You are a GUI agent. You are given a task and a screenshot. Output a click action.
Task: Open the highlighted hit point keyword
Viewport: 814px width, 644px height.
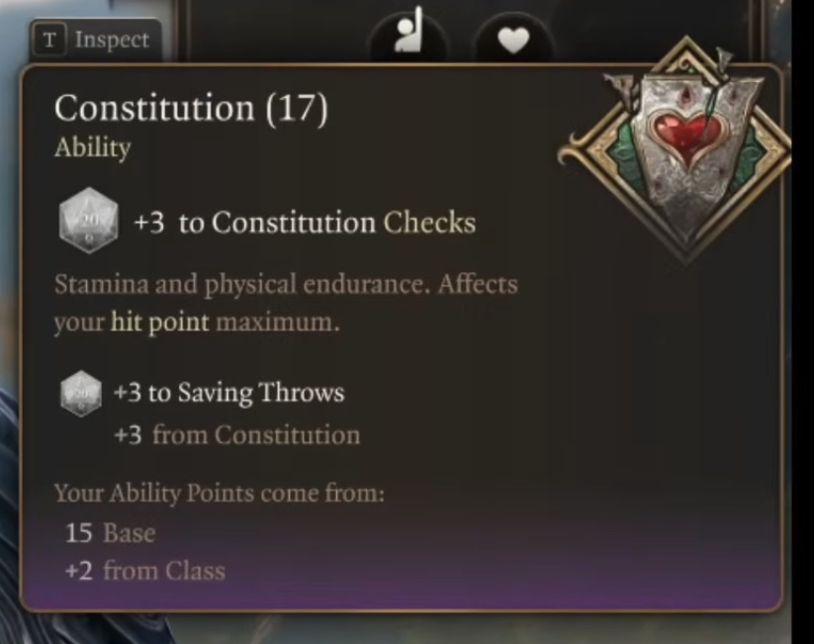[x=159, y=322]
